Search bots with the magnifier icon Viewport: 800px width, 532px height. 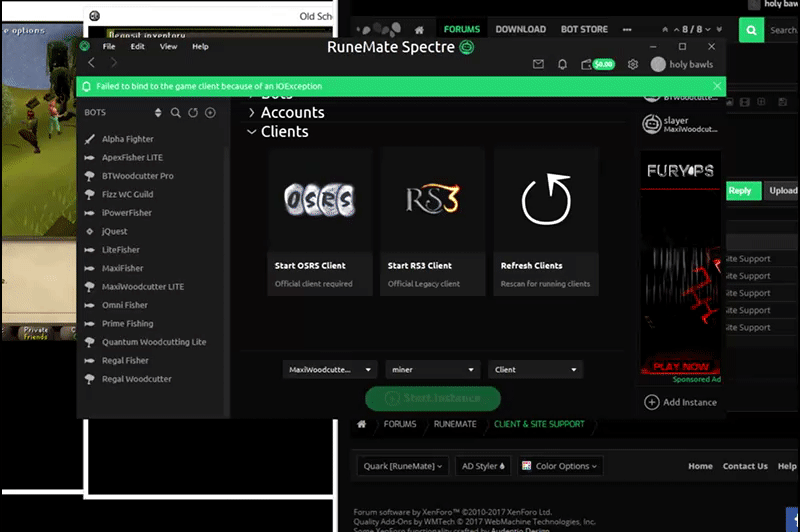pos(176,113)
